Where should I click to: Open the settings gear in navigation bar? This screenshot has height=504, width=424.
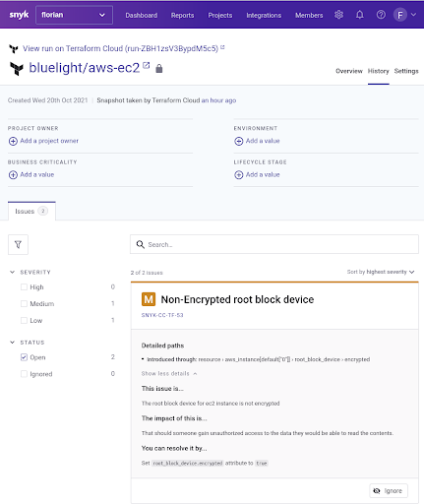[338, 15]
